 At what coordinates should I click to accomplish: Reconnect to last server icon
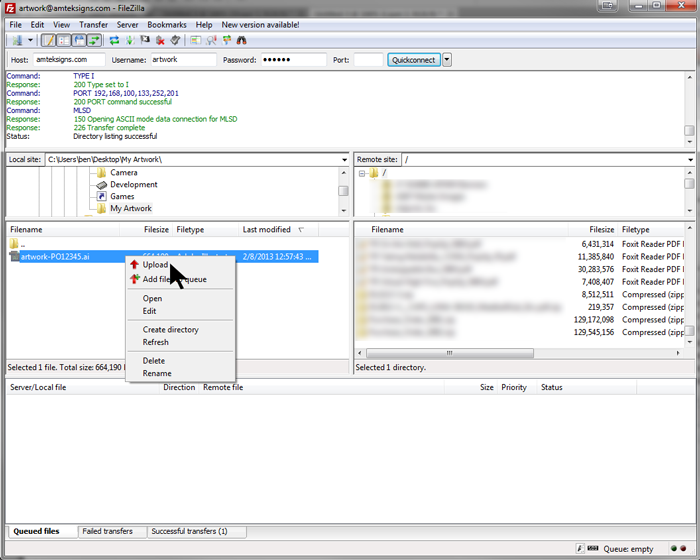[x=175, y=41]
